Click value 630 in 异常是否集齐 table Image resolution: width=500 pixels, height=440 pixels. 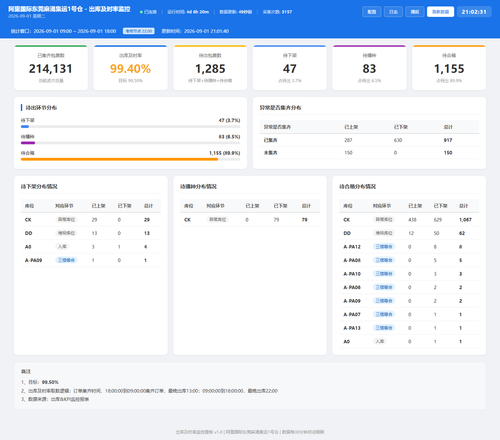click(x=398, y=140)
